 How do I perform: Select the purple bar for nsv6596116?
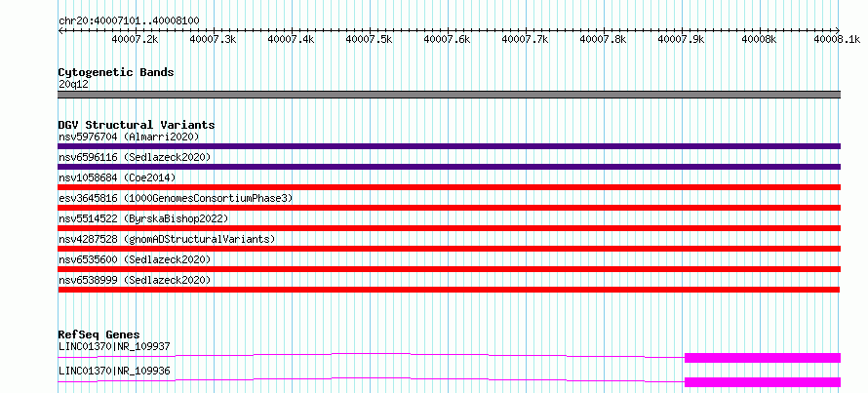pos(450,167)
